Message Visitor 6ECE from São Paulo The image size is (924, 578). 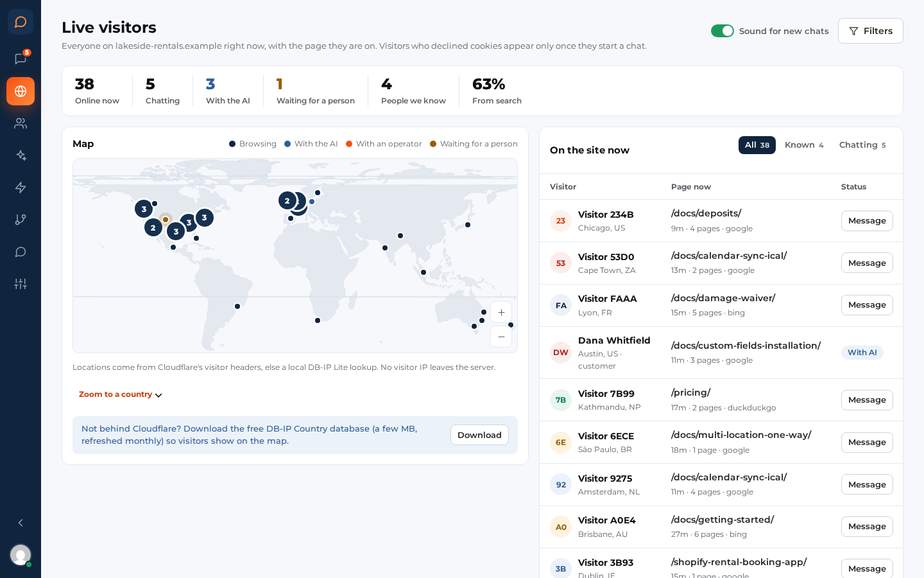click(867, 442)
